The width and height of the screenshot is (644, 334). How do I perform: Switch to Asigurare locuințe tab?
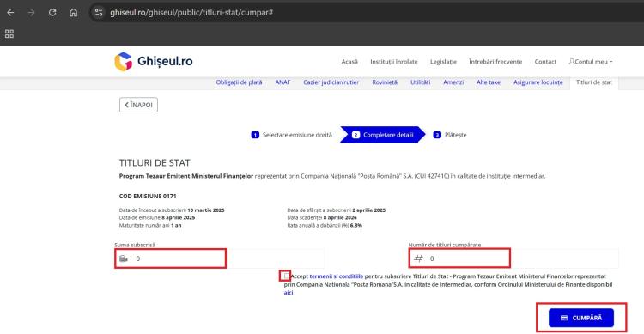[538, 82]
